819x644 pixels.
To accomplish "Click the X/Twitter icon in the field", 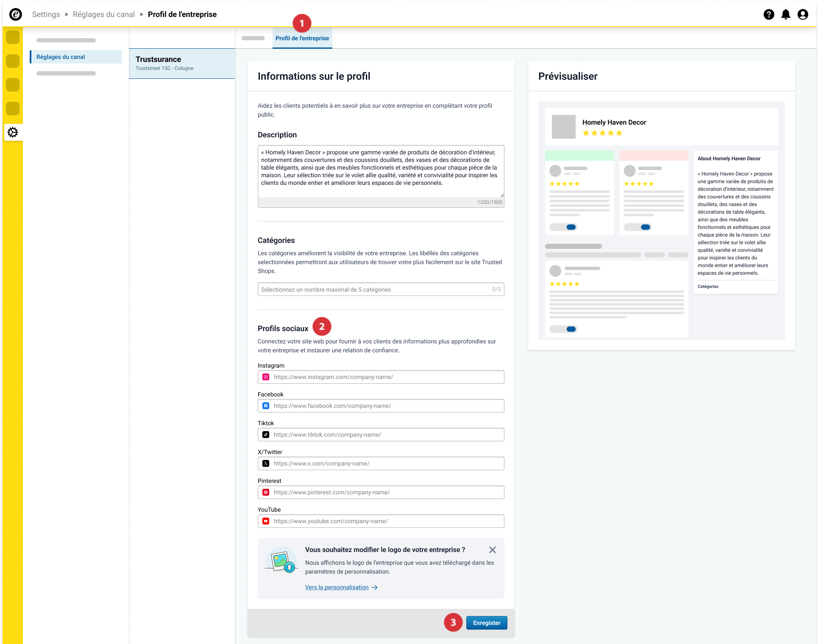I will [266, 463].
